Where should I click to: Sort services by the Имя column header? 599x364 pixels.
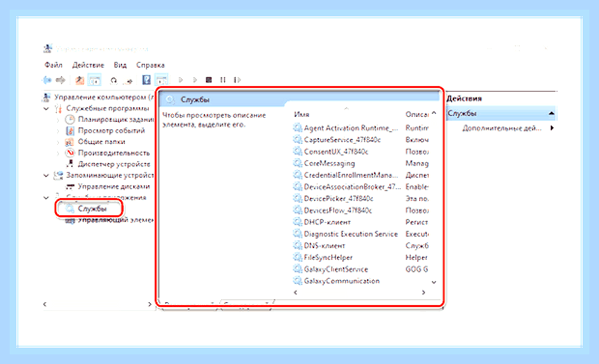[301, 114]
